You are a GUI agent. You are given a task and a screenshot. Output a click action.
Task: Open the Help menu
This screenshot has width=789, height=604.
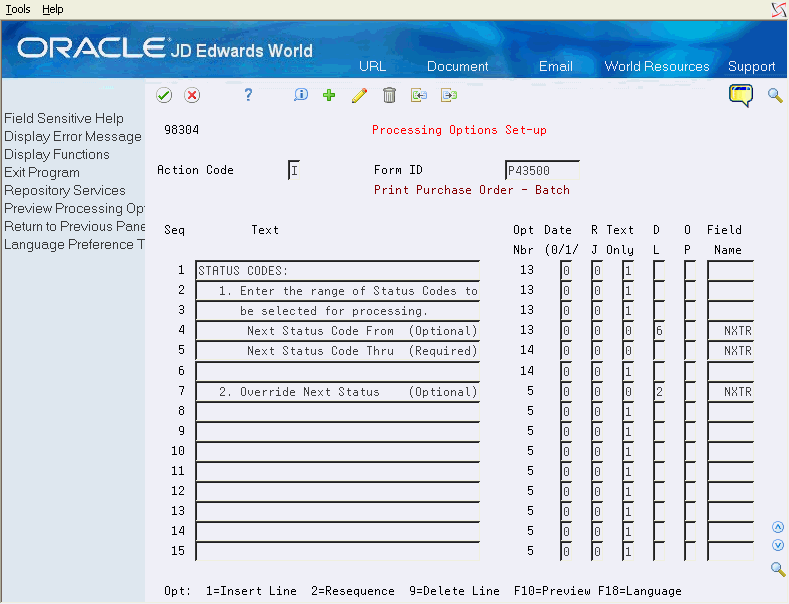click(52, 9)
